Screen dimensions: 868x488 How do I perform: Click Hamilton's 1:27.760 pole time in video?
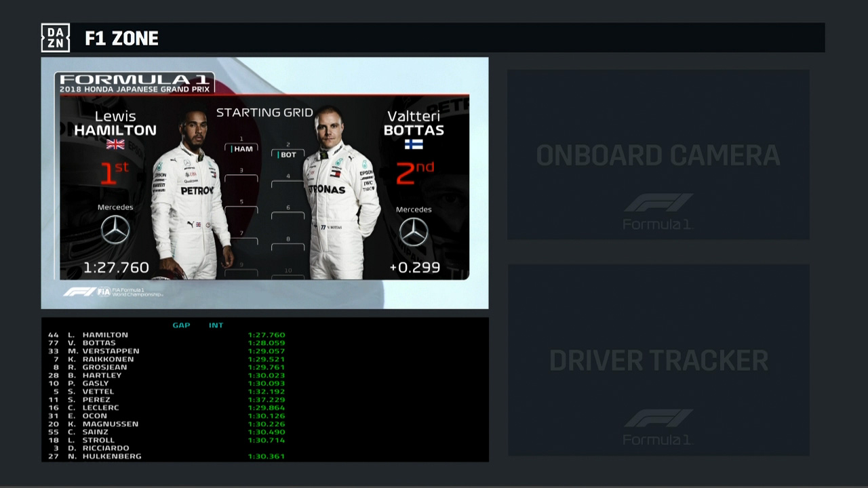pos(116,268)
